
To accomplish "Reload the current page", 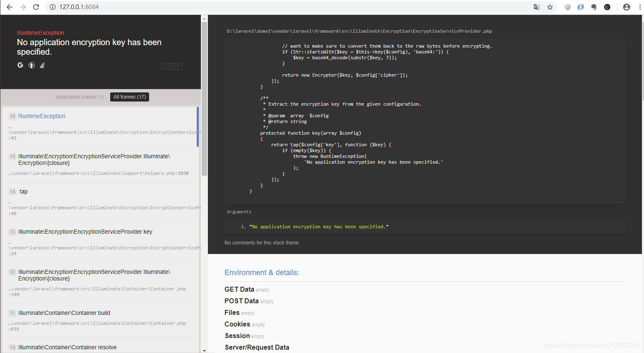I will [36, 7].
